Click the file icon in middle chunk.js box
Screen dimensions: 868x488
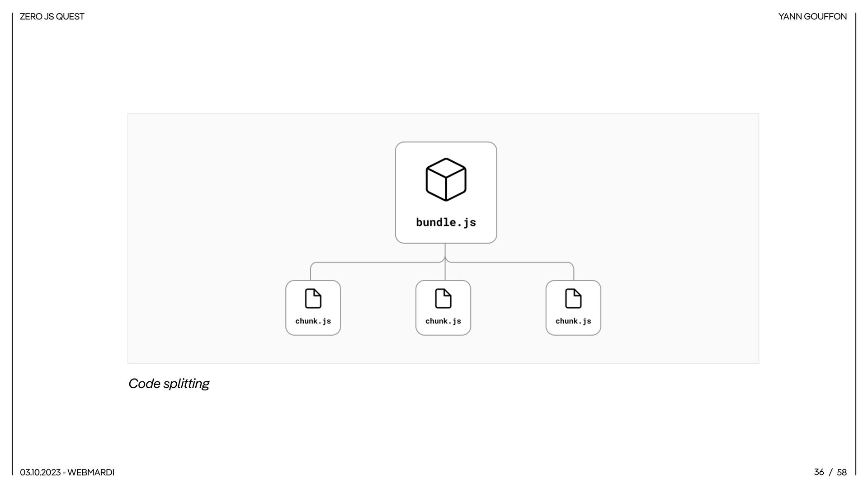coord(443,299)
